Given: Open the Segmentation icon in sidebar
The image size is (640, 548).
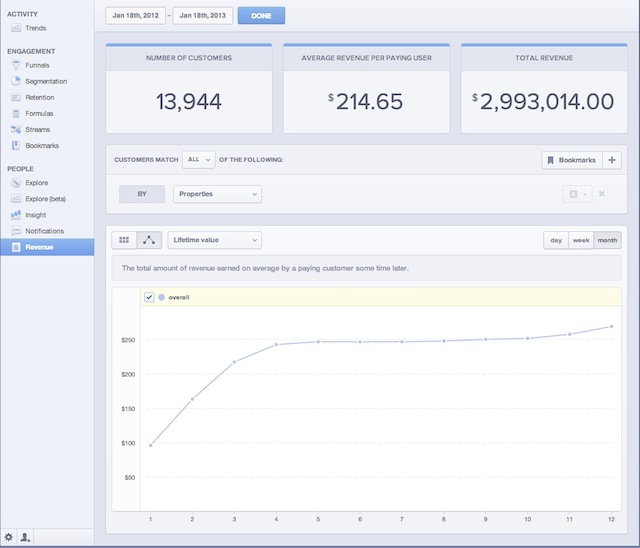Looking at the screenshot, I should (x=16, y=82).
